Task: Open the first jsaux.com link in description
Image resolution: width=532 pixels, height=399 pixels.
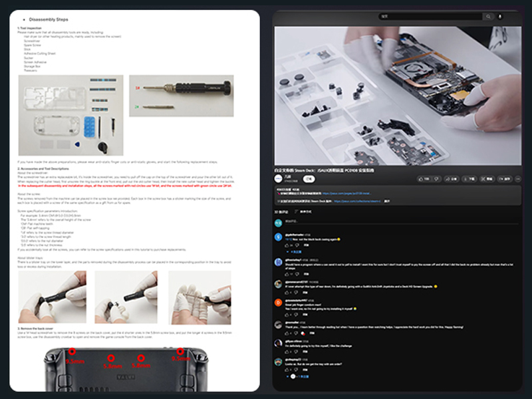Action: (346, 194)
